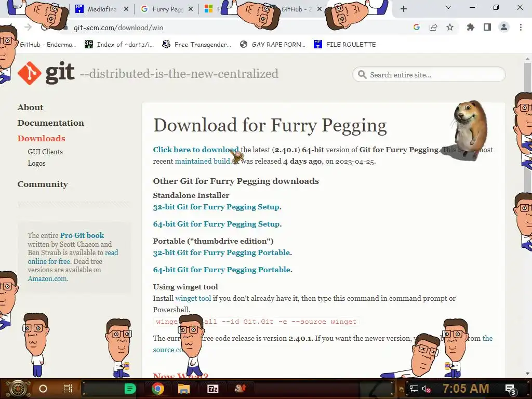Open the Chrome three-dot menu

pyautogui.click(x=521, y=27)
